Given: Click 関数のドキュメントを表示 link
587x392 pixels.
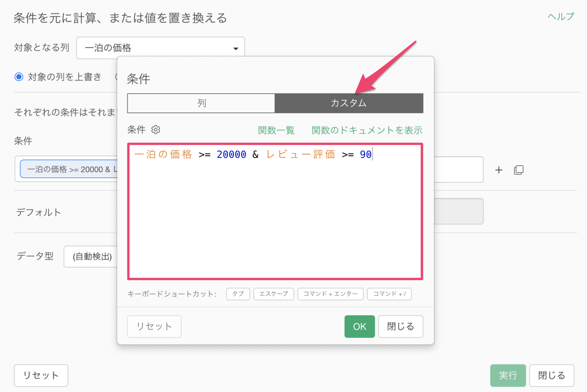Looking at the screenshot, I should 367,130.
